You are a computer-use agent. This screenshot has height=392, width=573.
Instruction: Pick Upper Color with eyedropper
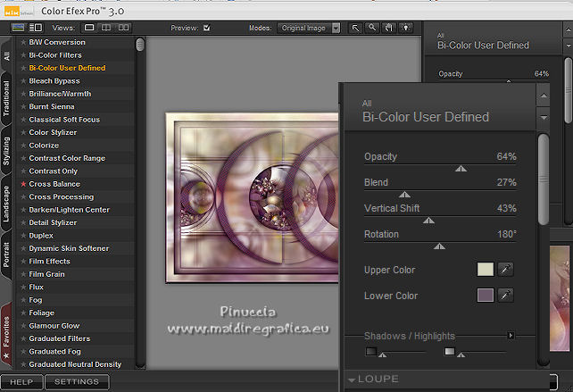[505, 270]
